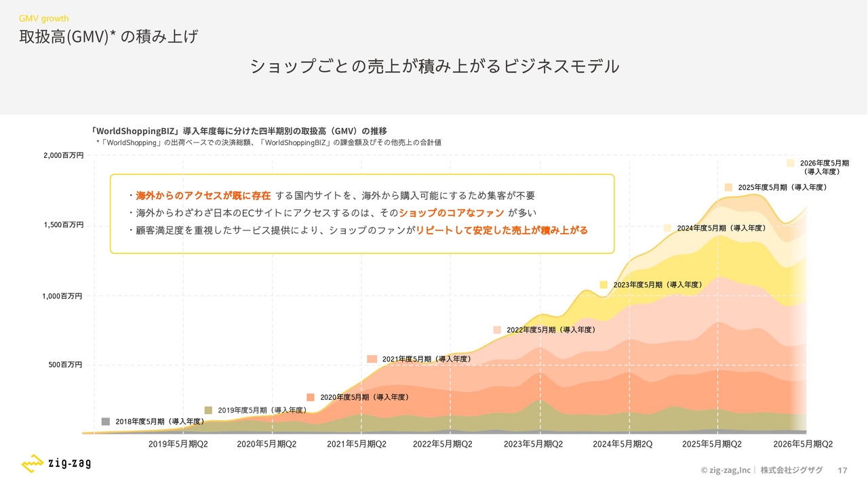Select the 2023年5月期Q2 x-axis label

533,445
